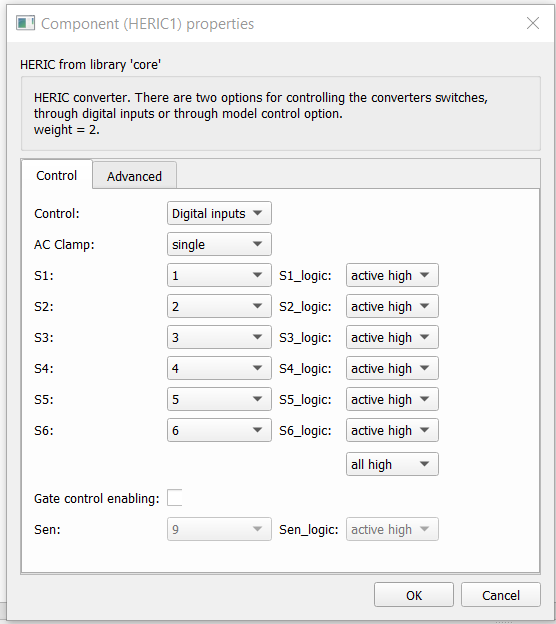556x624 pixels.
Task: Click the component properties window icon
Action: click(25, 23)
